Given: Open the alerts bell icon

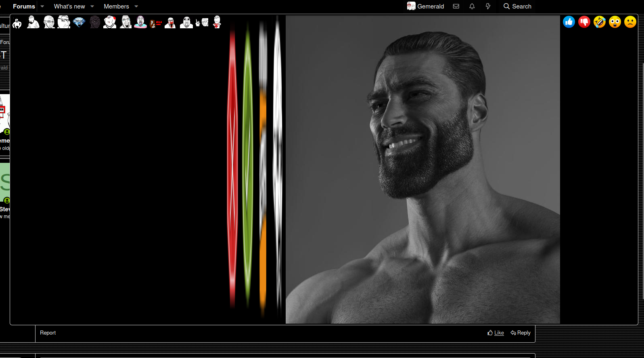Looking at the screenshot, I should pos(472,6).
